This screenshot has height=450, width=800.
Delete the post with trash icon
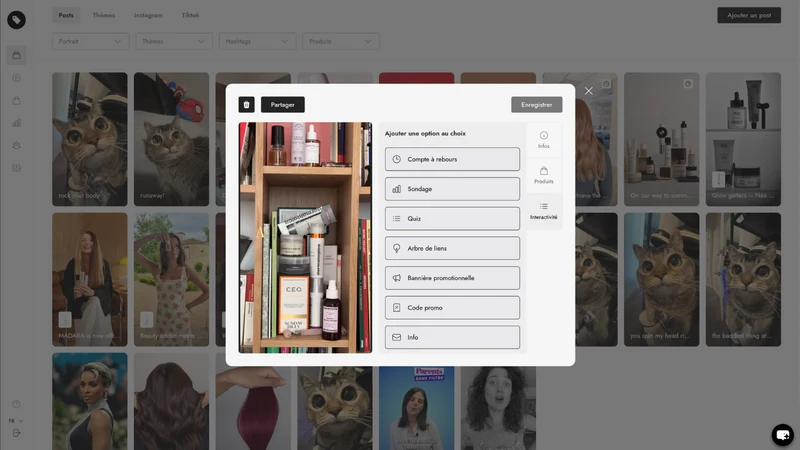(246, 105)
